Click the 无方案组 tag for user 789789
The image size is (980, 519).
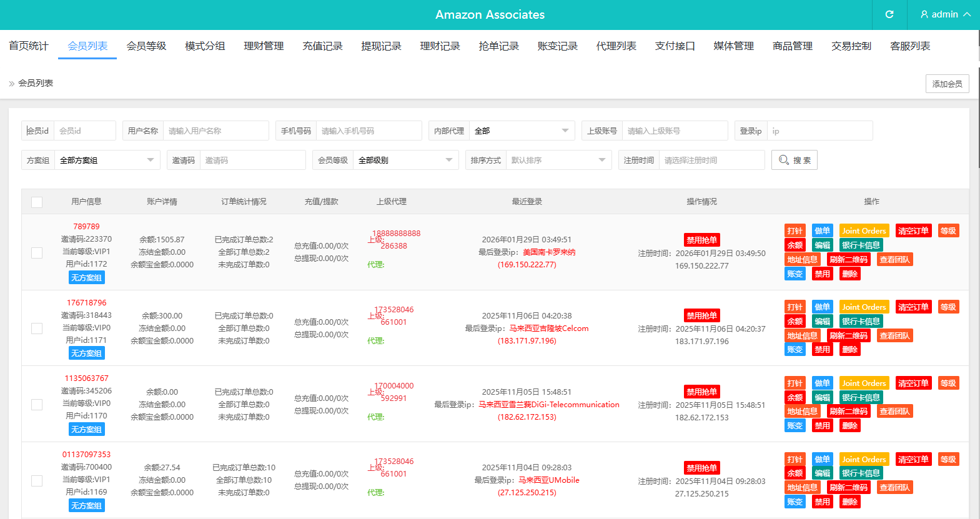86,277
